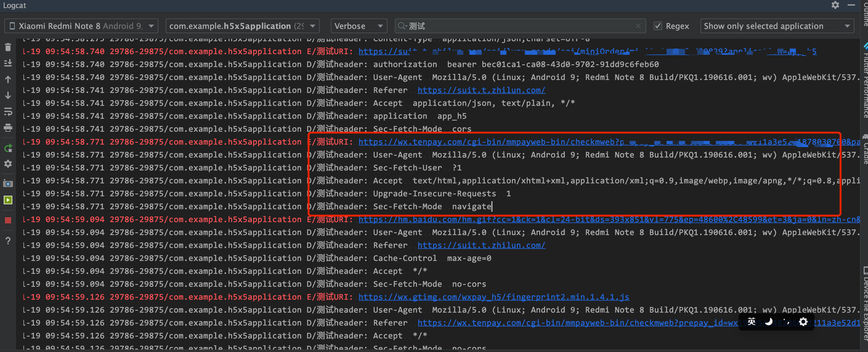The image size is (868, 352).
Task: Click the screen record icon
Action: tap(8, 200)
